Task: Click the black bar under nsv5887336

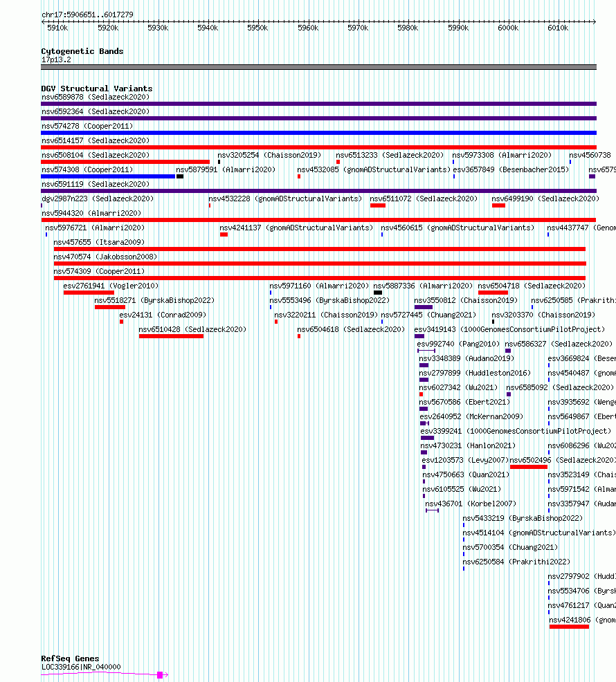Action: 378,293
